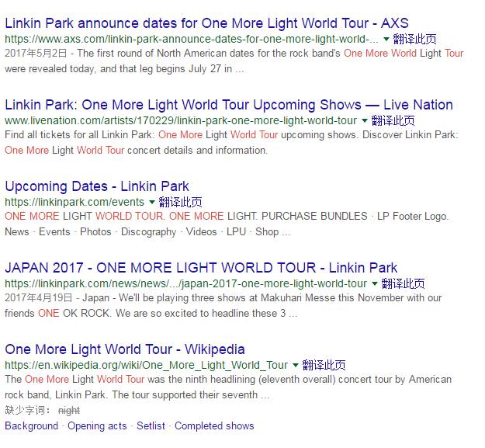Go to the Setlist sitelink
The image size is (485, 448).
click(151, 425)
